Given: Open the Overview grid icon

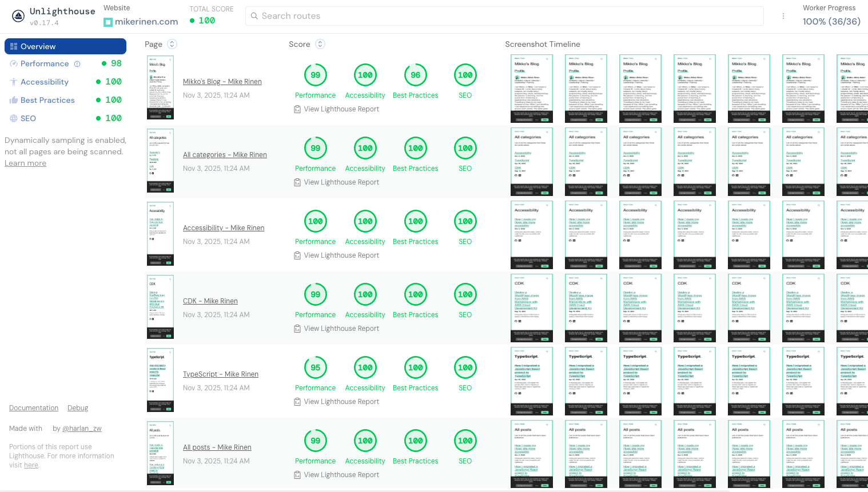Looking at the screenshot, I should click(13, 46).
